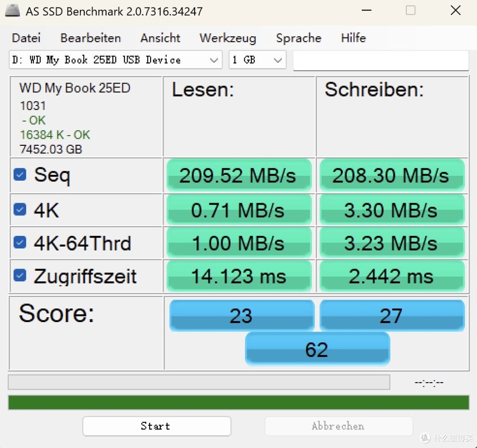Image resolution: width=477 pixels, height=448 pixels.
Task: Click the firmware version 1031
Action: (x=33, y=106)
